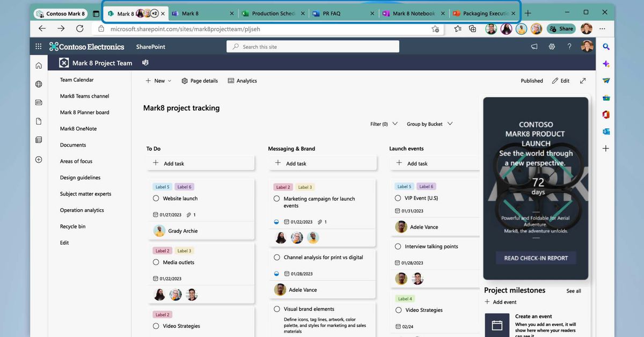Open Copilot in the Edge sidebar

606,64
